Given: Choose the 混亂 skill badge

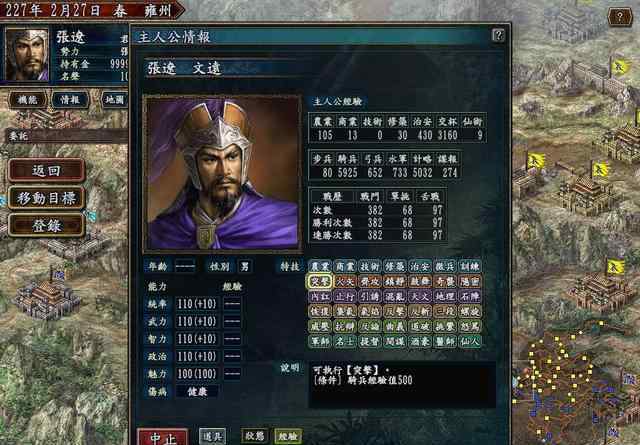Looking at the screenshot, I should point(395,296).
